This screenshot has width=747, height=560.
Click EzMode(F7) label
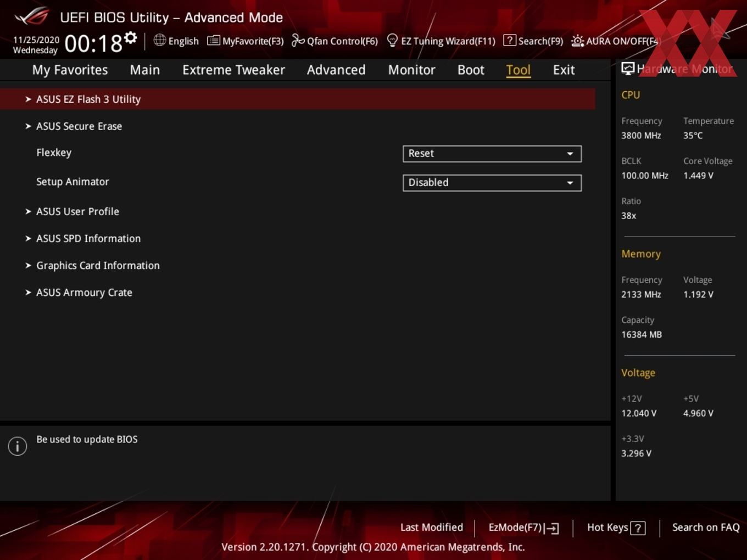[515, 527]
